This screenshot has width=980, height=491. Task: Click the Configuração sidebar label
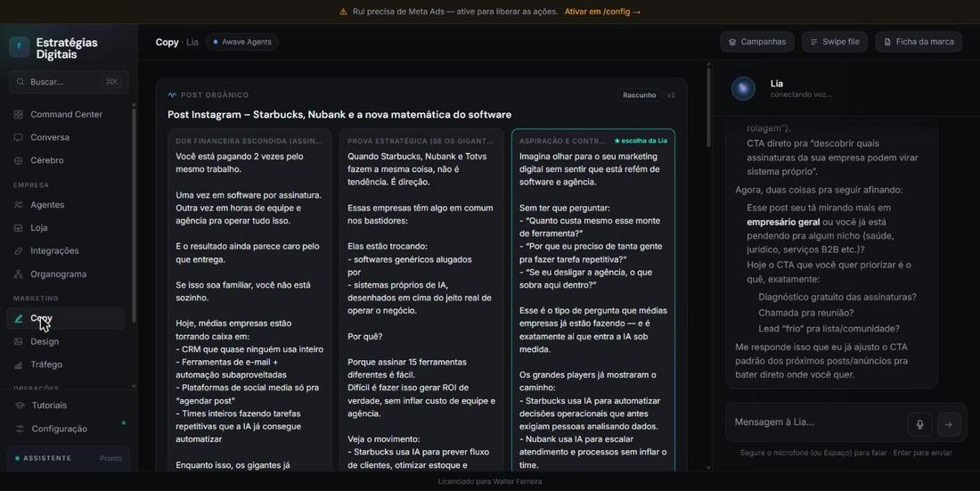pos(60,429)
